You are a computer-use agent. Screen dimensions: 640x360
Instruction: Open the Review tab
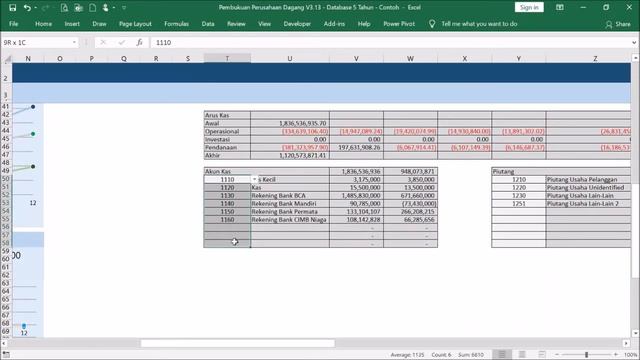tap(236, 24)
